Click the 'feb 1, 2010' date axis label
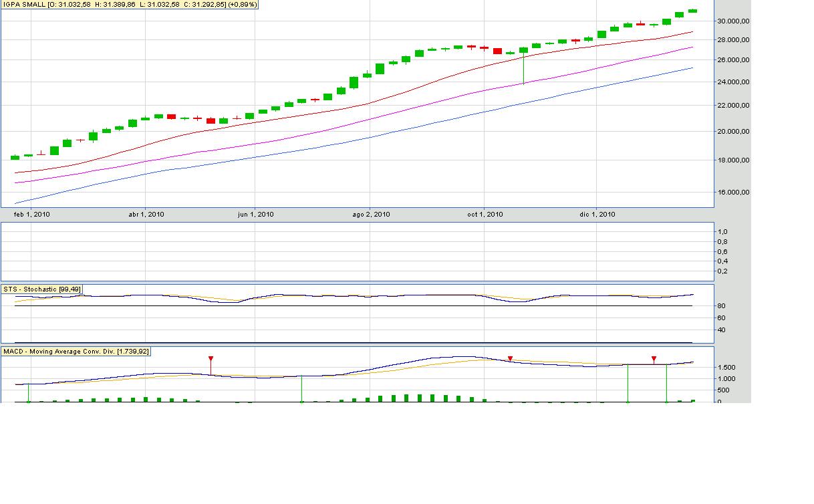Image resolution: width=814 pixels, height=504 pixels. coord(31,215)
